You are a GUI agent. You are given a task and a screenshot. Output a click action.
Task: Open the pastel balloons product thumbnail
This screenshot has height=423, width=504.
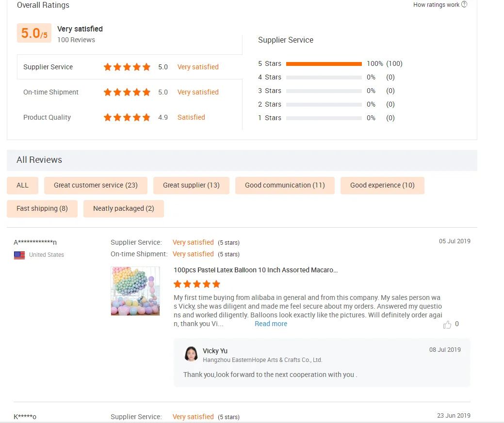135,291
